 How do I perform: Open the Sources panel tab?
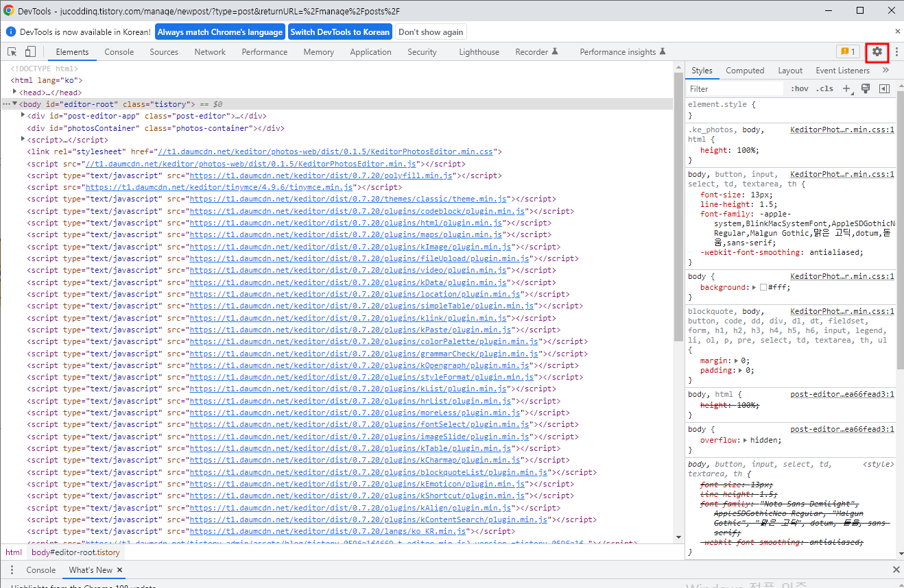pyautogui.click(x=164, y=52)
